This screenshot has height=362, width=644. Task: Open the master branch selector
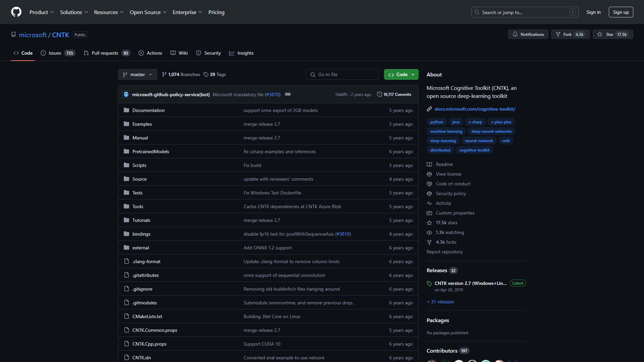137,74
